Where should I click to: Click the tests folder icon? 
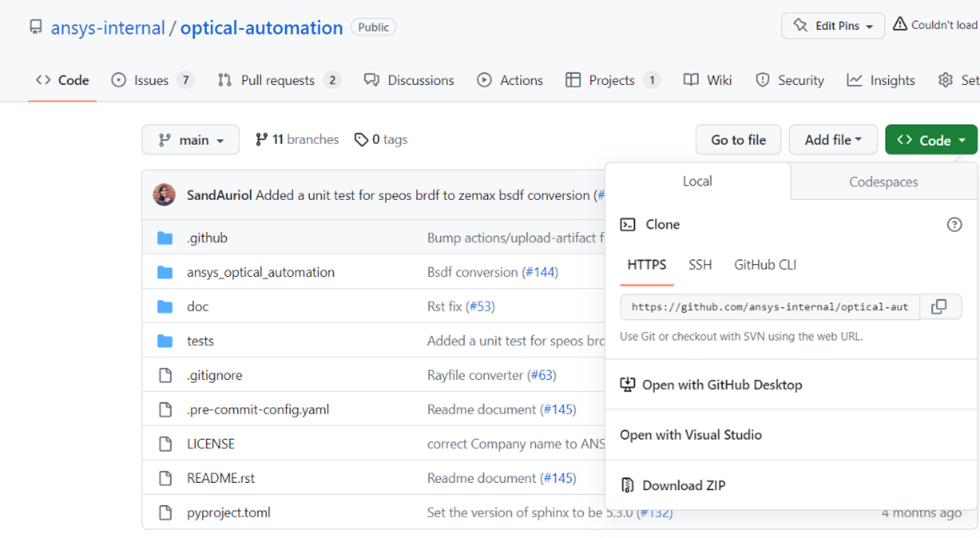coord(165,341)
